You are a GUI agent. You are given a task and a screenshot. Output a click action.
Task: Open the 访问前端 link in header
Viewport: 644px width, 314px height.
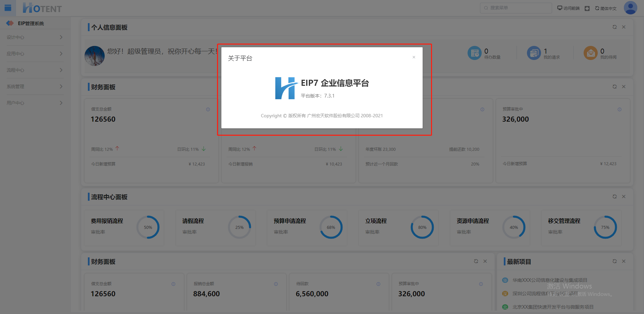(x=569, y=8)
